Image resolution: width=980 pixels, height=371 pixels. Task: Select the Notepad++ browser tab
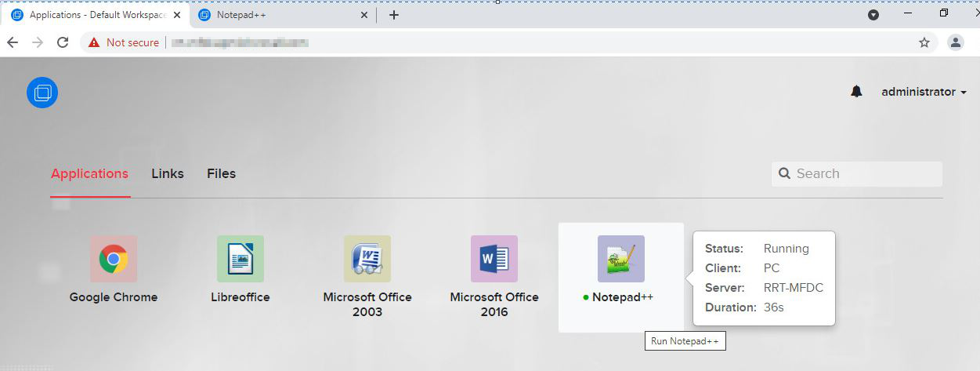[x=283, y=15]
